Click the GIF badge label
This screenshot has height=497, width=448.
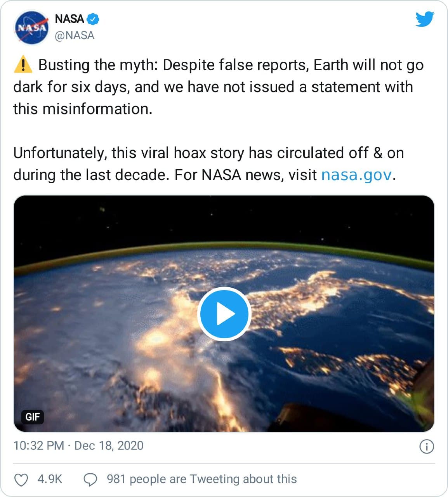33,417
